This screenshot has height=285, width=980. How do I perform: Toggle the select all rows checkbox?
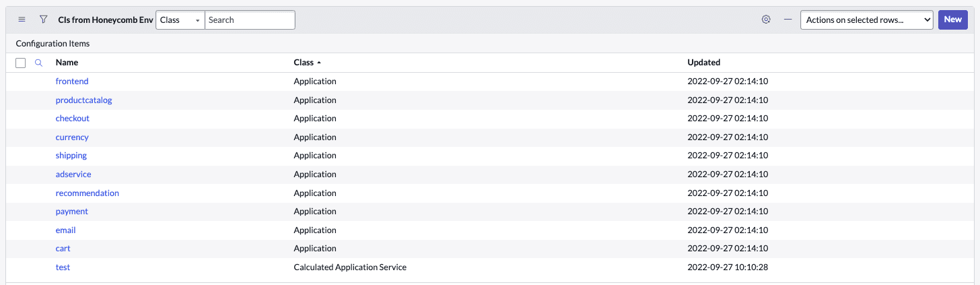[x=21, y=63]
